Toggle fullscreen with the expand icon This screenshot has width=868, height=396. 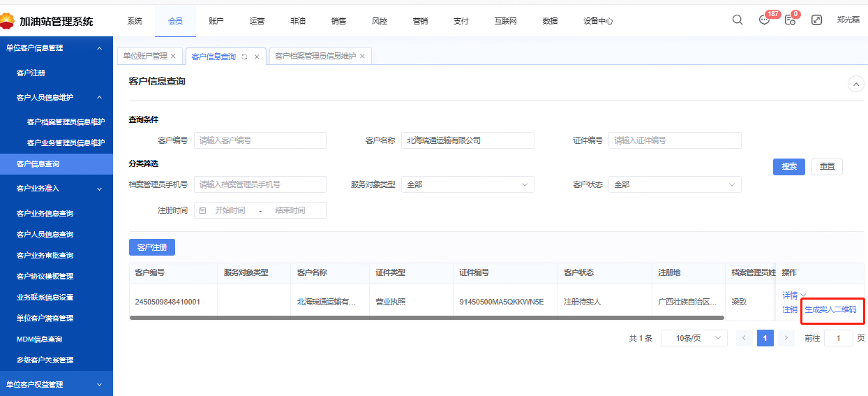pyautogui.click(x=816, y=20)
